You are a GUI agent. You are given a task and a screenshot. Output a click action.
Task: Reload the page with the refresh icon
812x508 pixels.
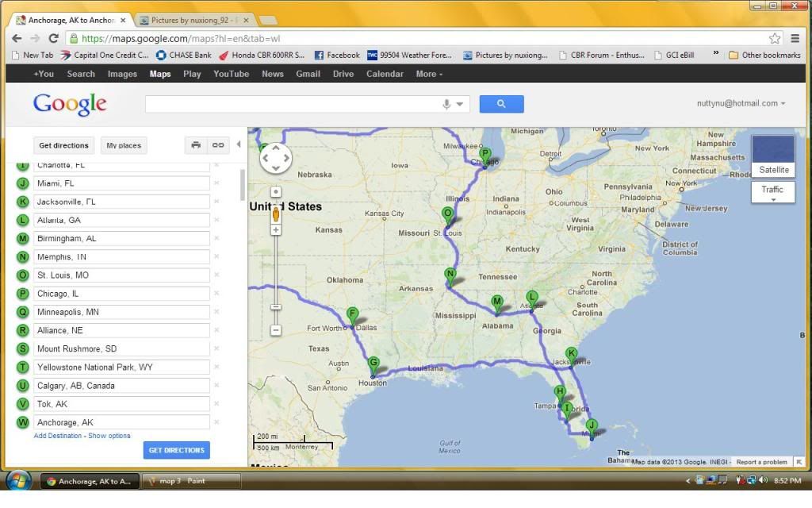click(x=53, y=38)
